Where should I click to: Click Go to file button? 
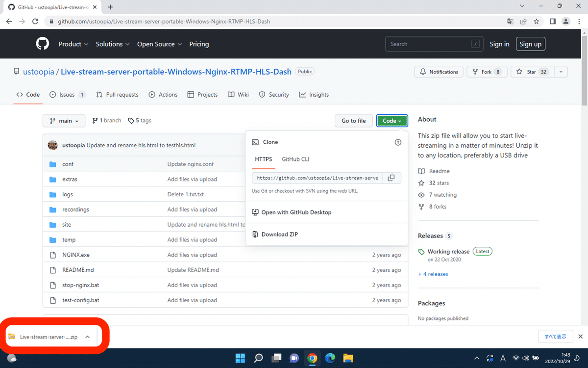(x=354, y=121)
